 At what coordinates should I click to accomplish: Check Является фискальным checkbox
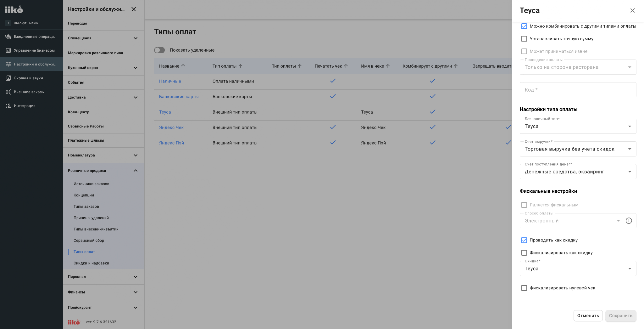click(524, 205)
